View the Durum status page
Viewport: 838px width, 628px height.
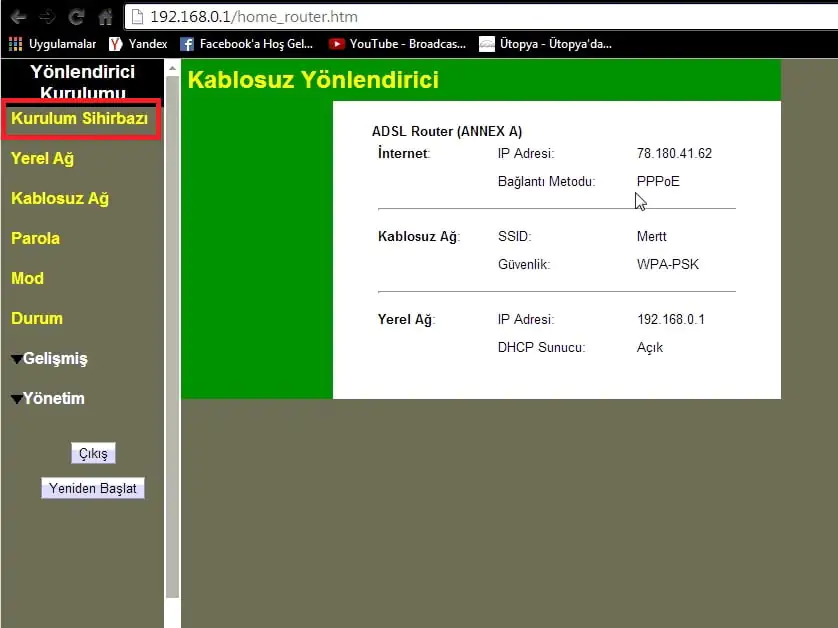(x=37, y=319)
